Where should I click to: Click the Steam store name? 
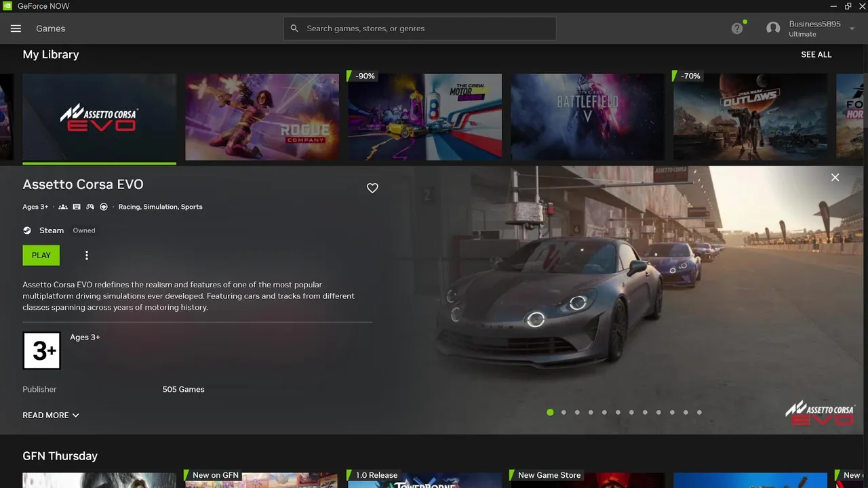point(52,230)
